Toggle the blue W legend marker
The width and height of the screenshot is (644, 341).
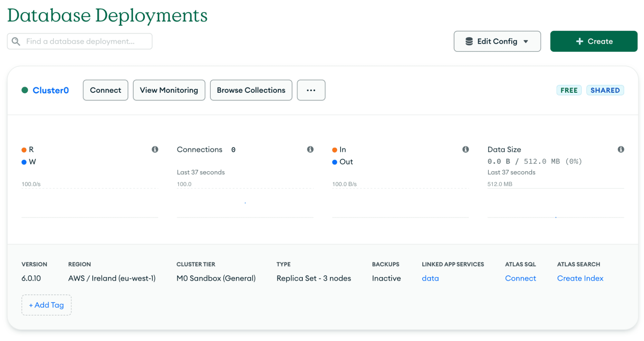24,162
